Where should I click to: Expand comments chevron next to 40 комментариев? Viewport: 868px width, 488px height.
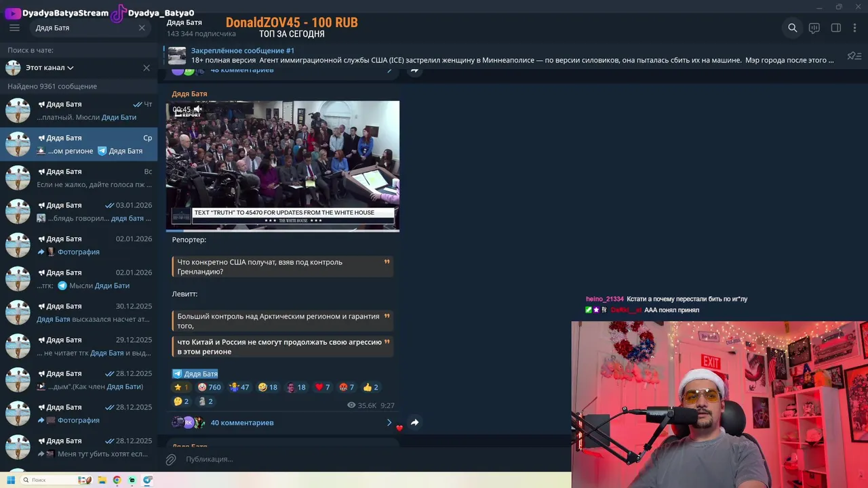[389, 422]
